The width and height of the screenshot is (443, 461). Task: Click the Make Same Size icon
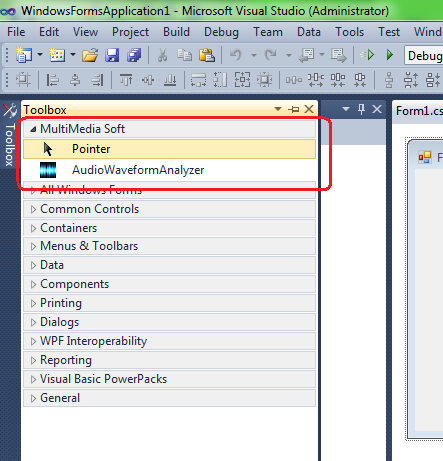click(x=242, y=80)
